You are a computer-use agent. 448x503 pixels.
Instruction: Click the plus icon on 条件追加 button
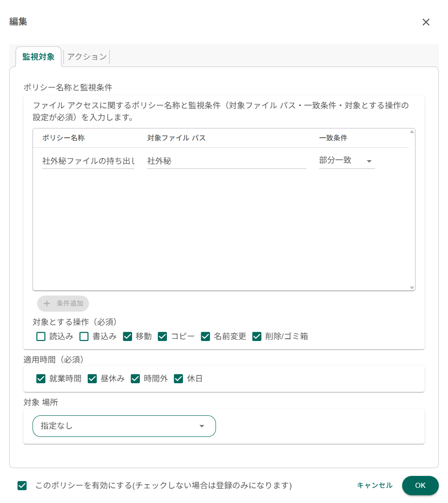coord(46,303)
